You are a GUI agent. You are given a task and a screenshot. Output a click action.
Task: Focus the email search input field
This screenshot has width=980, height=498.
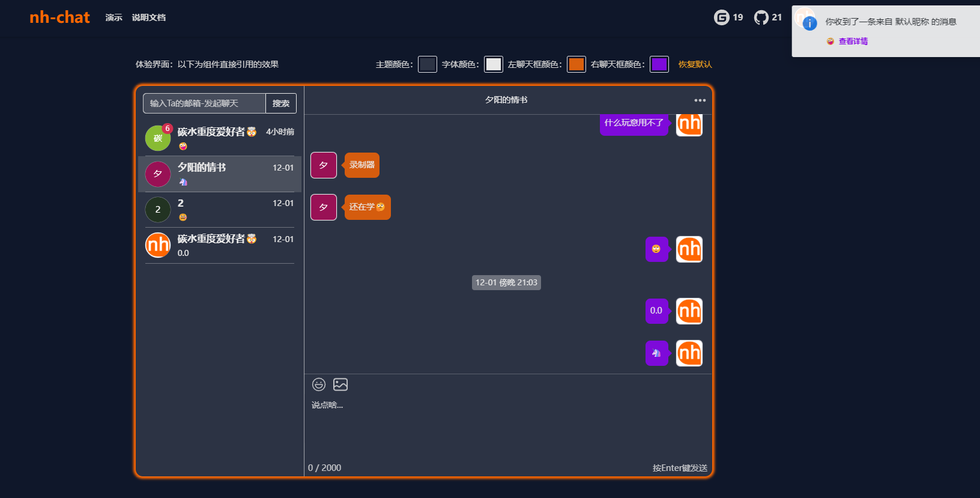[x=204, y=103]
